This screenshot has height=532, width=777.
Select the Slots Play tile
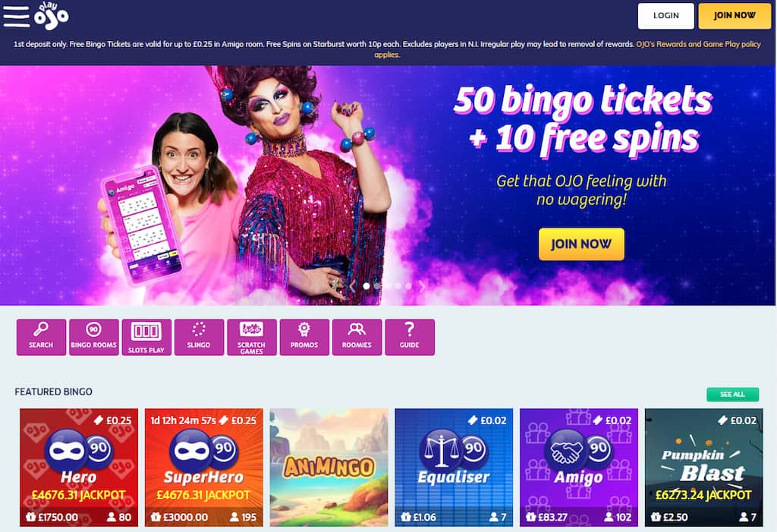146,337
